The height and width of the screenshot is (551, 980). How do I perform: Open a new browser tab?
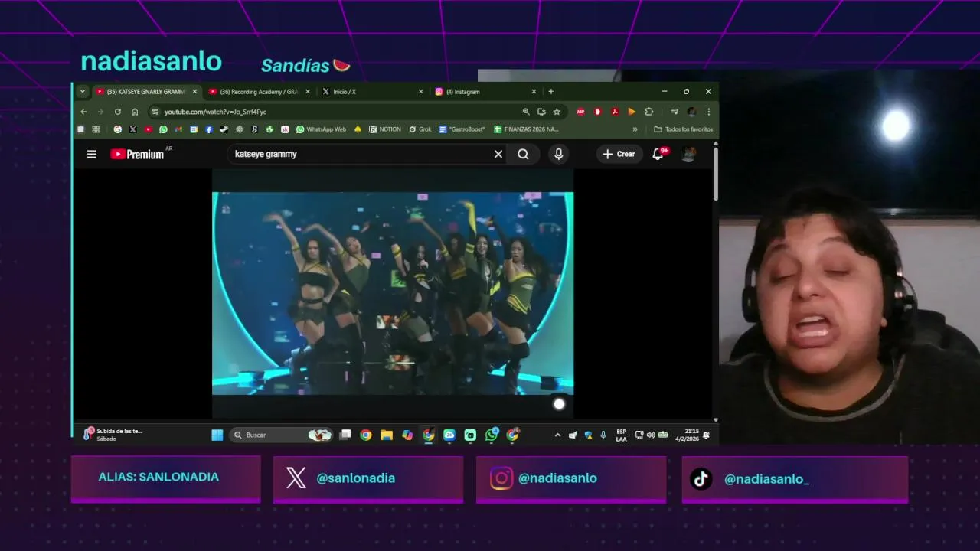[550, 91]
